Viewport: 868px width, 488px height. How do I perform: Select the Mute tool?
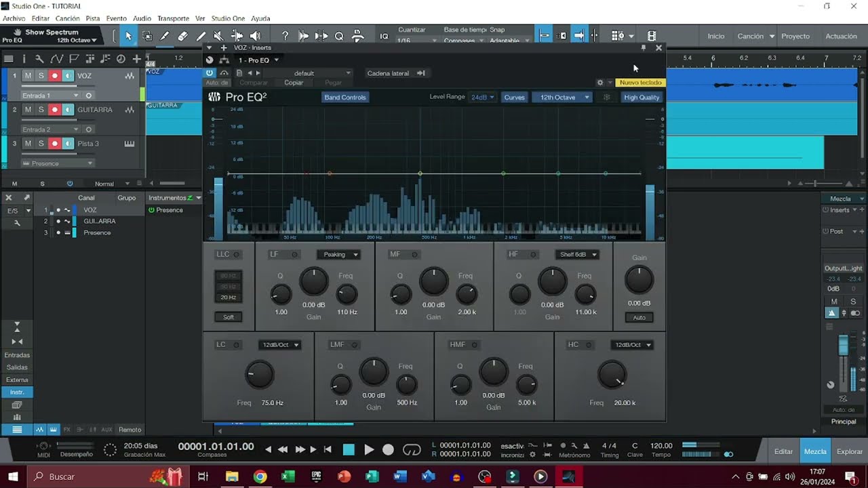tap(218, 36)
